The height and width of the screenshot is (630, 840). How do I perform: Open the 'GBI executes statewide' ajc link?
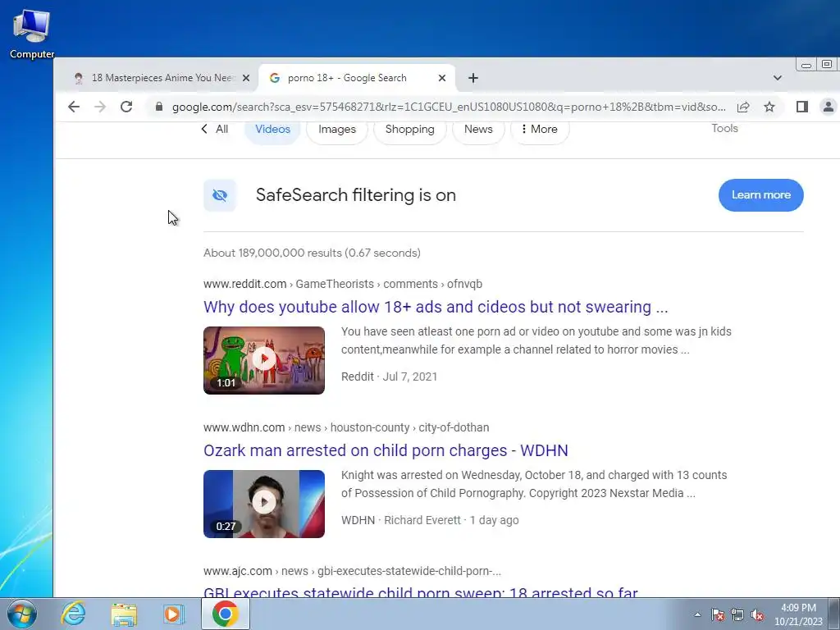click(421, 591)
